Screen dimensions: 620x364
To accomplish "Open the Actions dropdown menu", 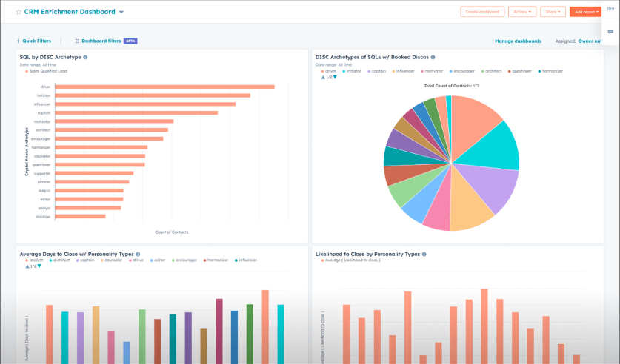I will pos(522,12).
